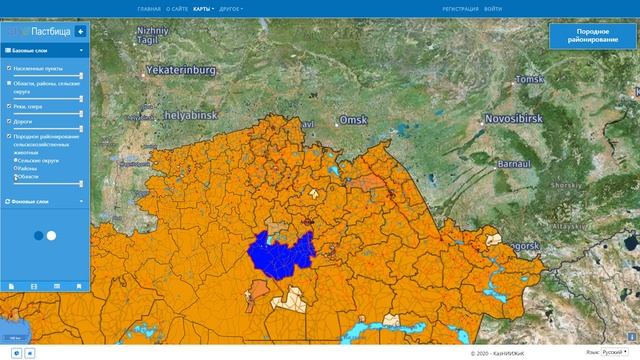Toggle Населенные пункты layer checkbox
640x360 pixels.
[9, 68]
